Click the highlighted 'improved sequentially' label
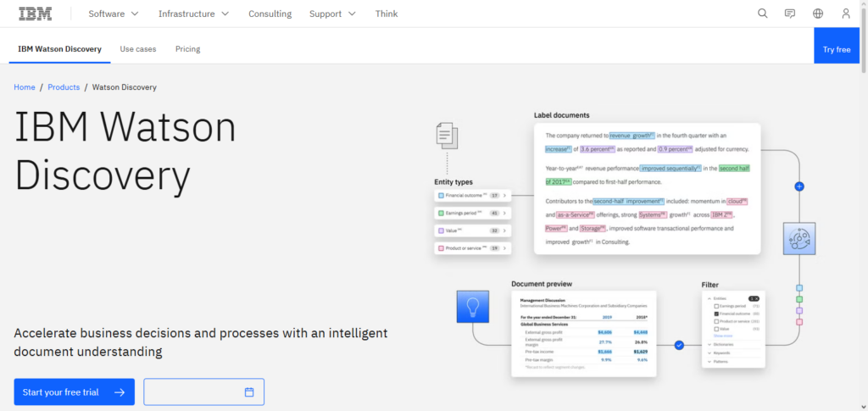Image resolution: width=868 pixels, height=411 pixels. coord(670,168)
